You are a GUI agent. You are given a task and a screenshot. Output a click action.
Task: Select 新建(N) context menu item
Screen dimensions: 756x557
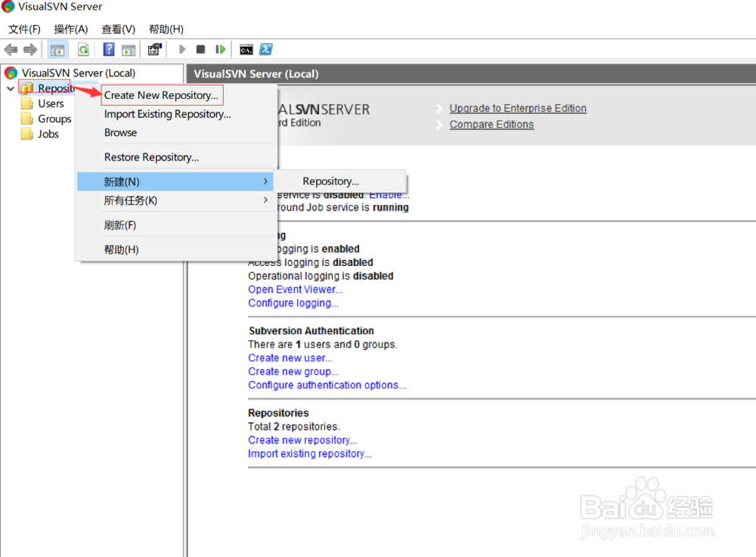[175, 181]
